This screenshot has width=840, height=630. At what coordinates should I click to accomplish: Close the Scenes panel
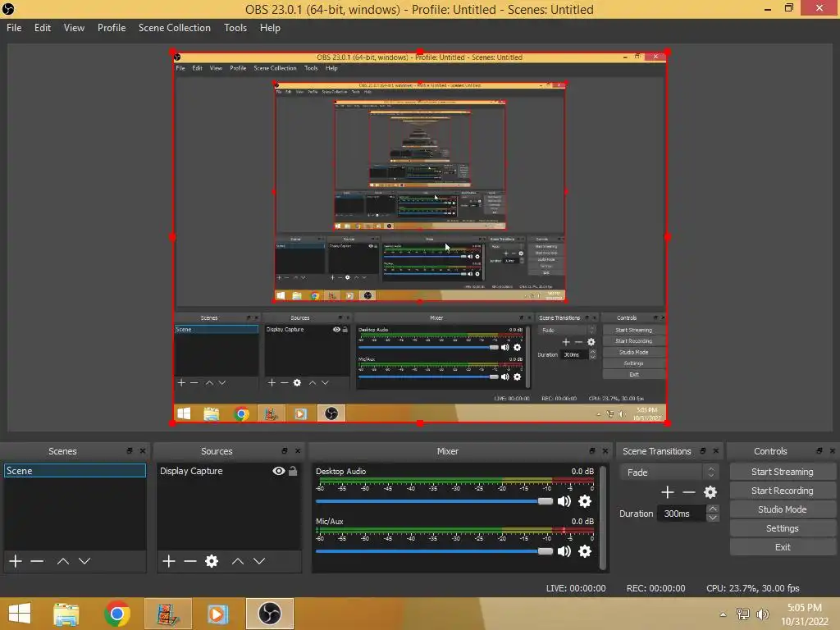143,451
